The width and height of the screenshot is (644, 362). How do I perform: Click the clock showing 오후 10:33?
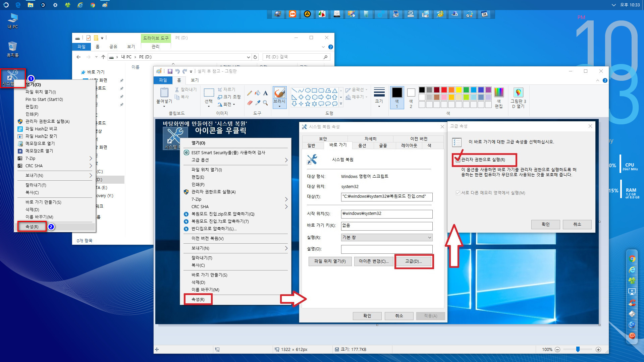coord(630,5)
